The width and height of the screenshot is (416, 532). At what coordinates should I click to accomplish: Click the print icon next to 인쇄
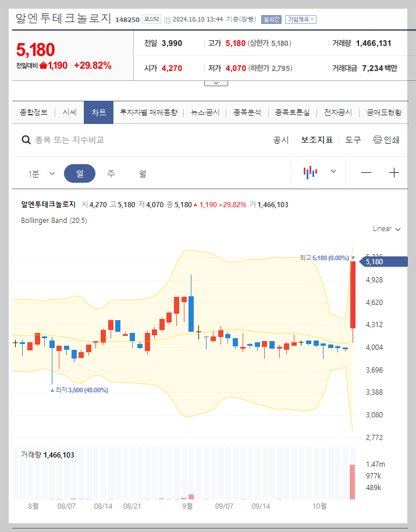376,140
